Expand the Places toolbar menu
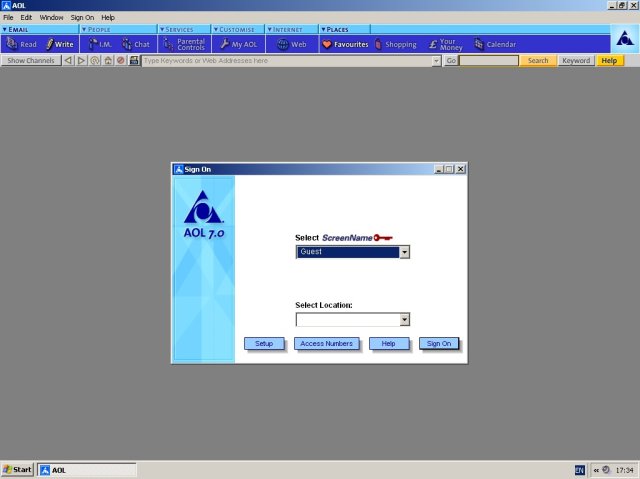The image size is (640, 479). (x=335, y=29)
